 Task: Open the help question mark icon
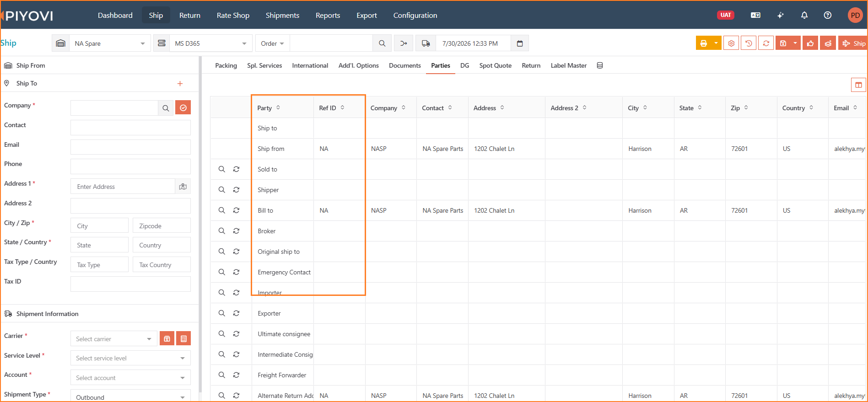tap(828, 15)
